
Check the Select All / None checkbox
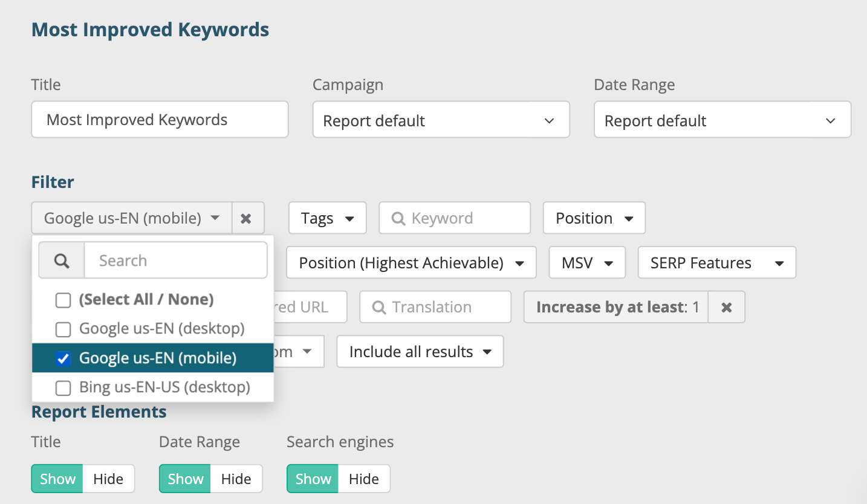pyautogui.click(x=63, y=300)
